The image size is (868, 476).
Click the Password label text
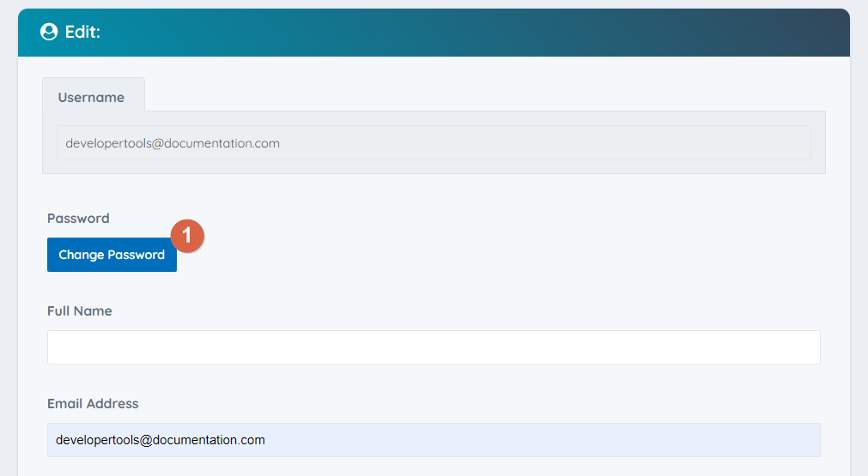click(x=78, y=219)
